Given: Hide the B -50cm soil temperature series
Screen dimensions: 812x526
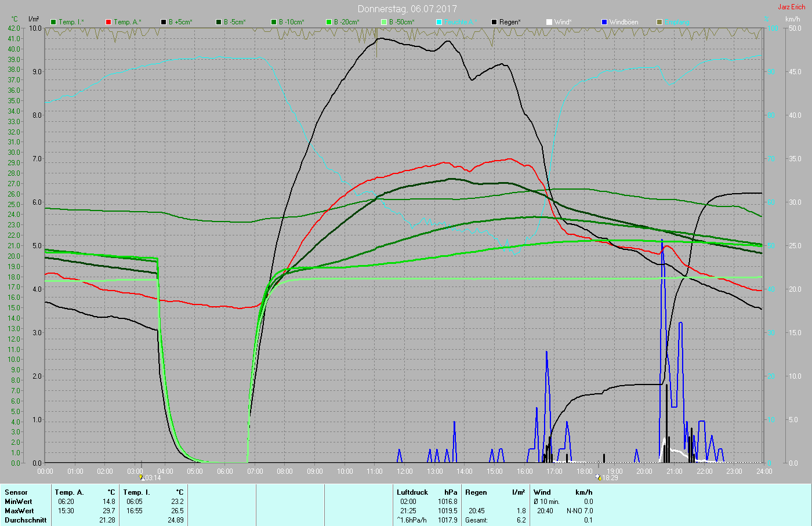Looking at the screenshot, I should pos(384,22).
